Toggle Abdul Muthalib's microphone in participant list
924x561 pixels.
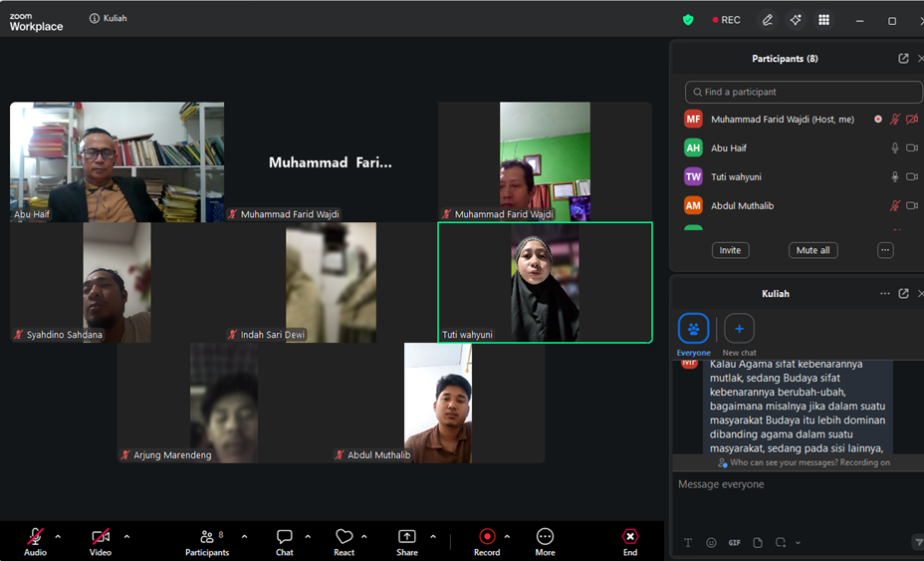tap(894, 206)
